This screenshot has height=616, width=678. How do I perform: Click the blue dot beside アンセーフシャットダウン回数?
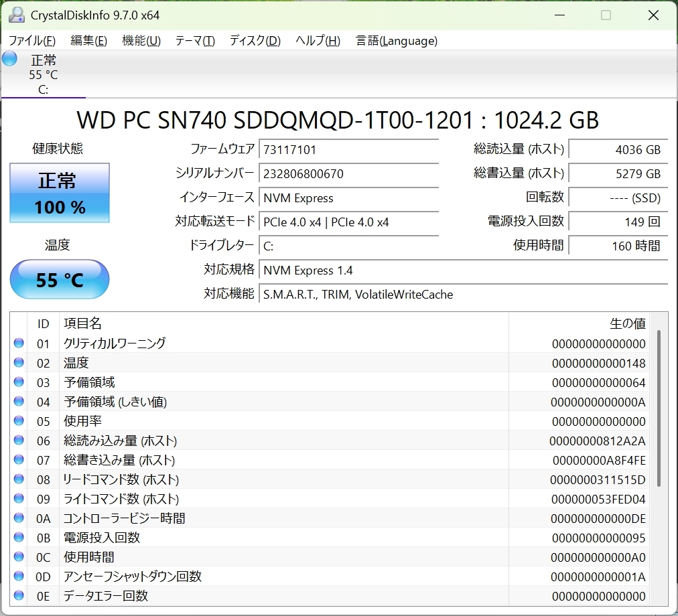(x=19, y=576)
